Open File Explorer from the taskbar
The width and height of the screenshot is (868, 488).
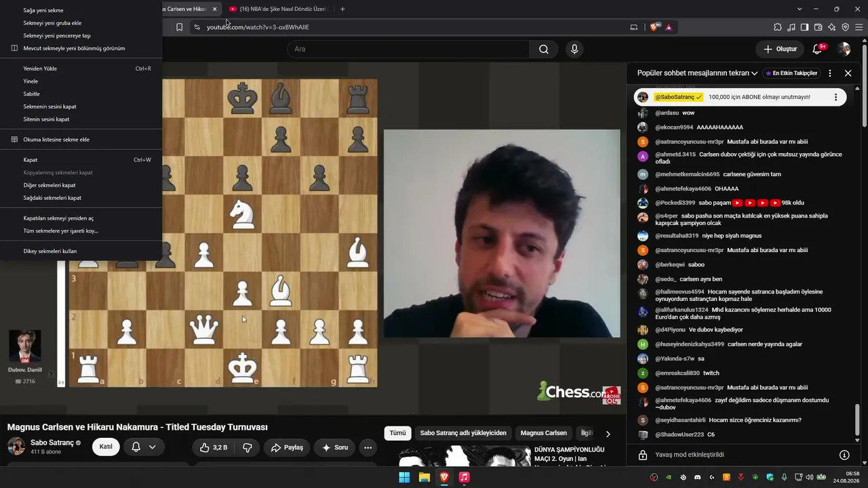[425, 477]
